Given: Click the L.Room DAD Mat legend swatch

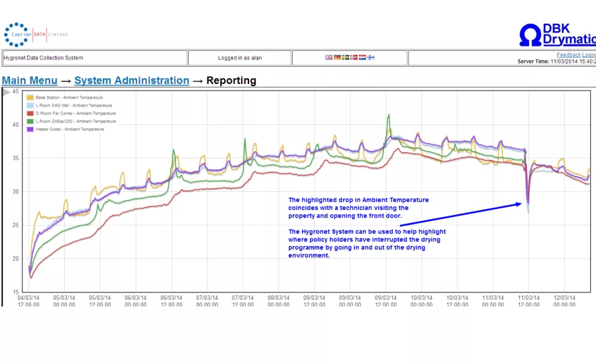Looking at the screenshot, I should point(30,106).
